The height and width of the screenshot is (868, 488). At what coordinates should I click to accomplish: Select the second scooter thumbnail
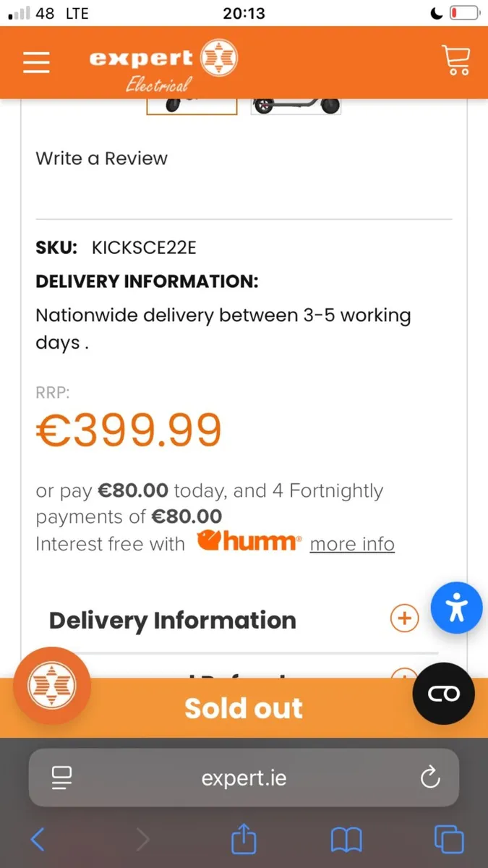click(x=296, y=106)
